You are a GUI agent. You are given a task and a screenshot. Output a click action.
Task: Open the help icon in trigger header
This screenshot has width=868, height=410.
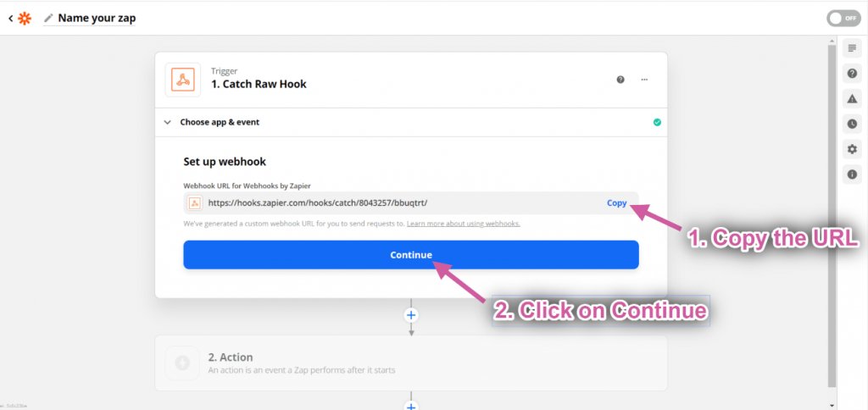coord(620,80)
